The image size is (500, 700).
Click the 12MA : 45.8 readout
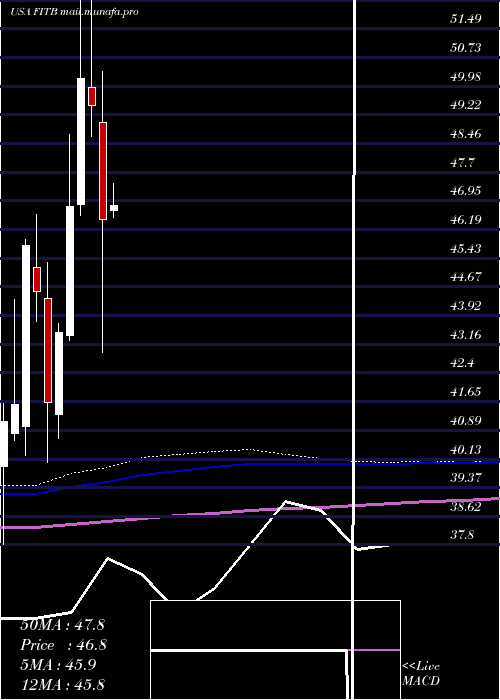coord(62,684)
